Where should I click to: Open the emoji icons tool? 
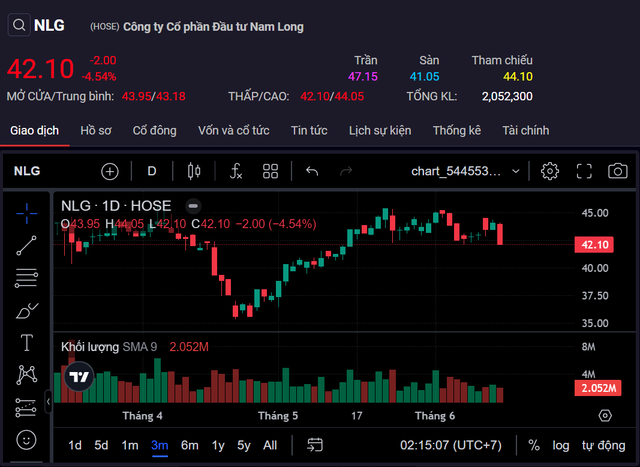pyautogui.click(x=27, y=440)
